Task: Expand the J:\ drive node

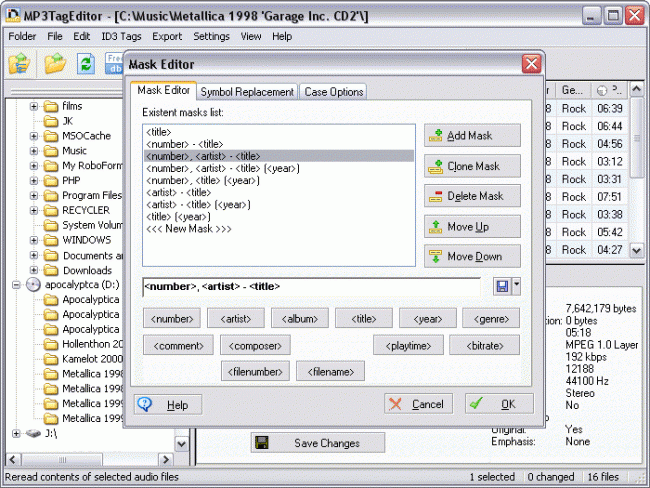Action: [x=16, y=433]
